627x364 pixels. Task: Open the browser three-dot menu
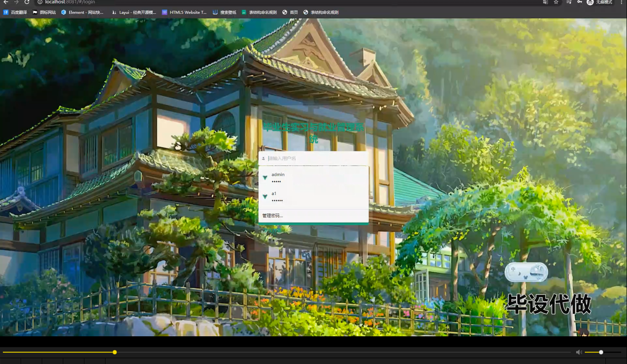(x=622, y=2)
